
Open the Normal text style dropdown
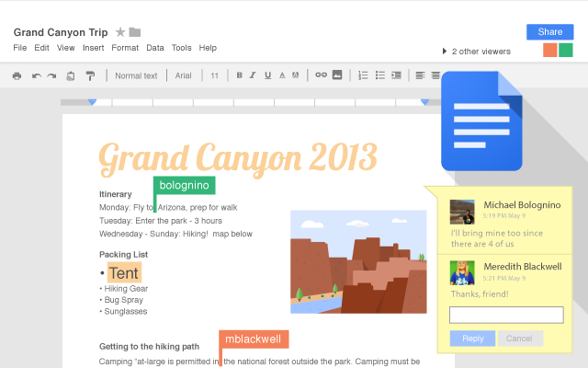pos(136,75)
